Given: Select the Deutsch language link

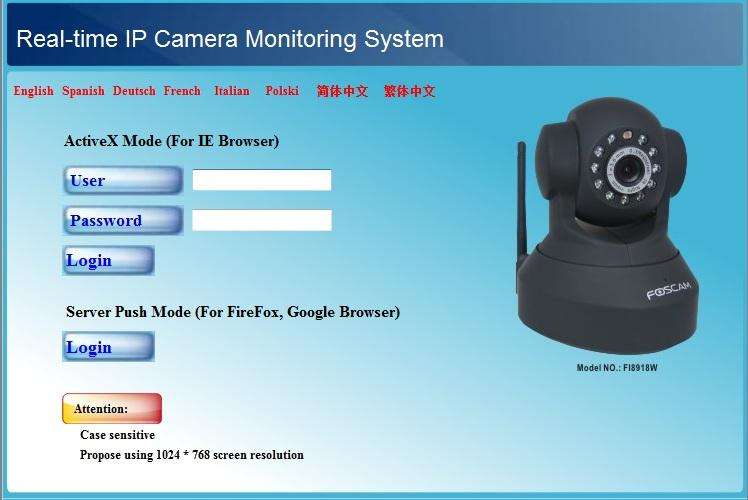Looking at the screenshot, I should (x=134, y=91).
